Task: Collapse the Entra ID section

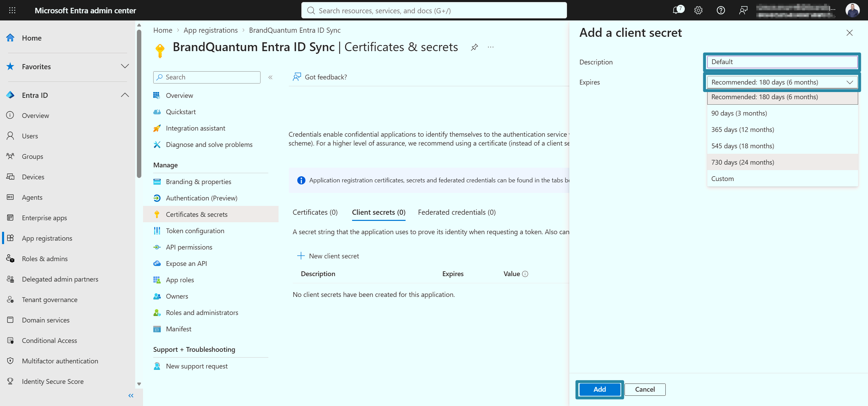Action: [125, 95]
